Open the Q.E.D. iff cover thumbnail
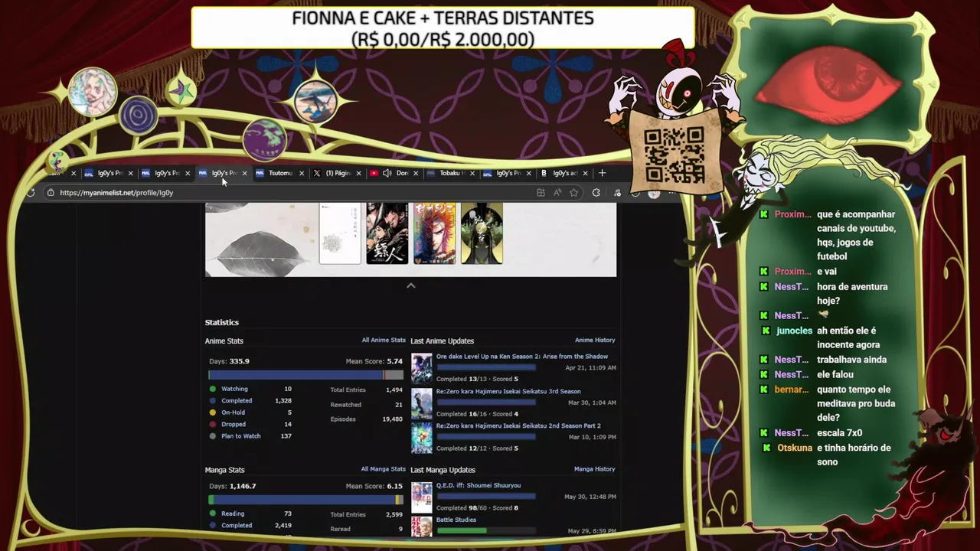This screenshot has width=980, height=551. click(x=422, y=497)
